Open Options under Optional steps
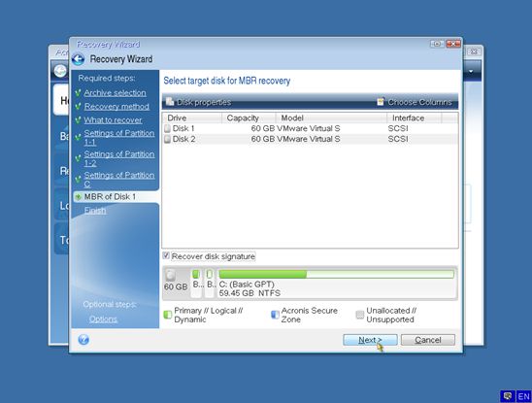Image resolution: width=532 pixels, height=403 pixels. click(x=103, y=319)
